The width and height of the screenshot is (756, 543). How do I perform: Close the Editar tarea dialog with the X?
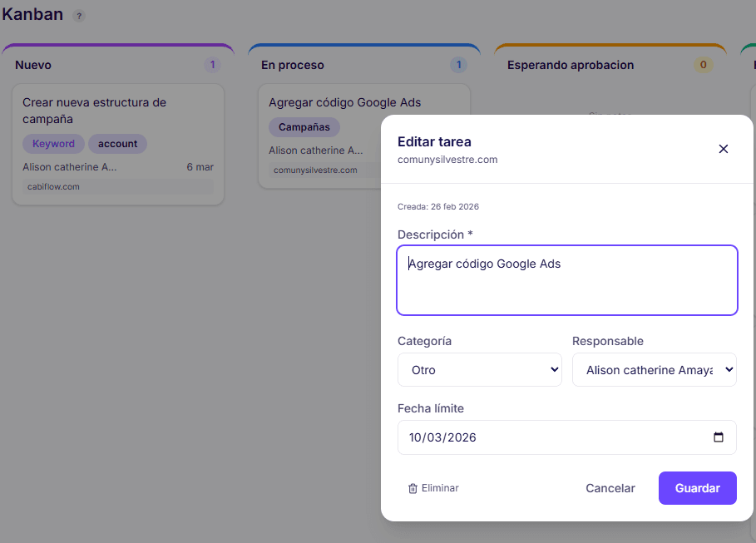pos(723,149)
